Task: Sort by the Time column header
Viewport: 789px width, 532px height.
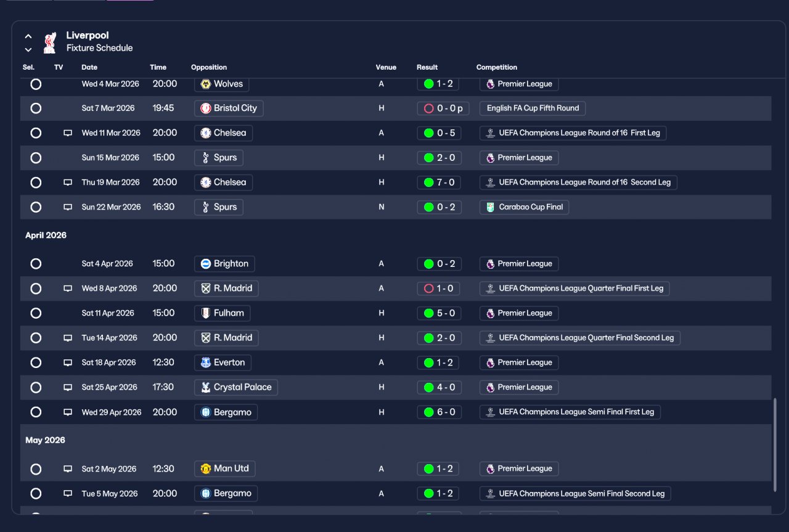Action: click(x=158, y=67)
